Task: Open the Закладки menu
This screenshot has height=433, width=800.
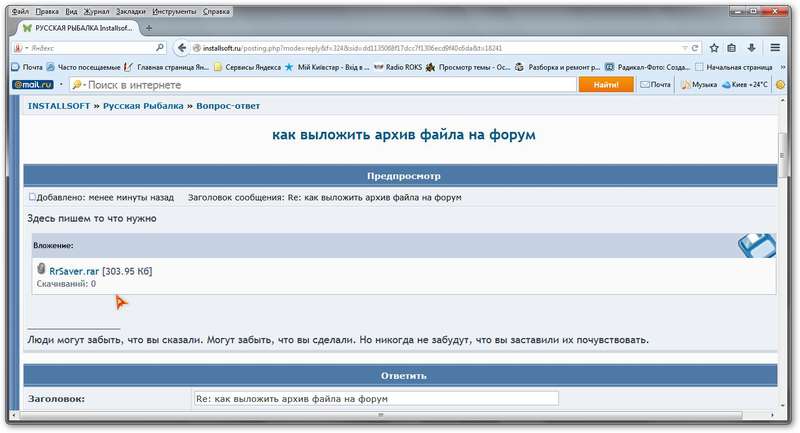Action: [x=131, y=11]
